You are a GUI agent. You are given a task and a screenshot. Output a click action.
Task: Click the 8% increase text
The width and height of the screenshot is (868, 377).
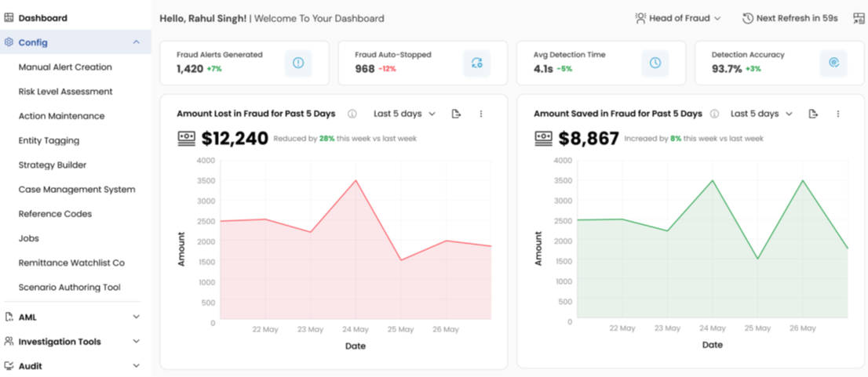click(676, 139)
